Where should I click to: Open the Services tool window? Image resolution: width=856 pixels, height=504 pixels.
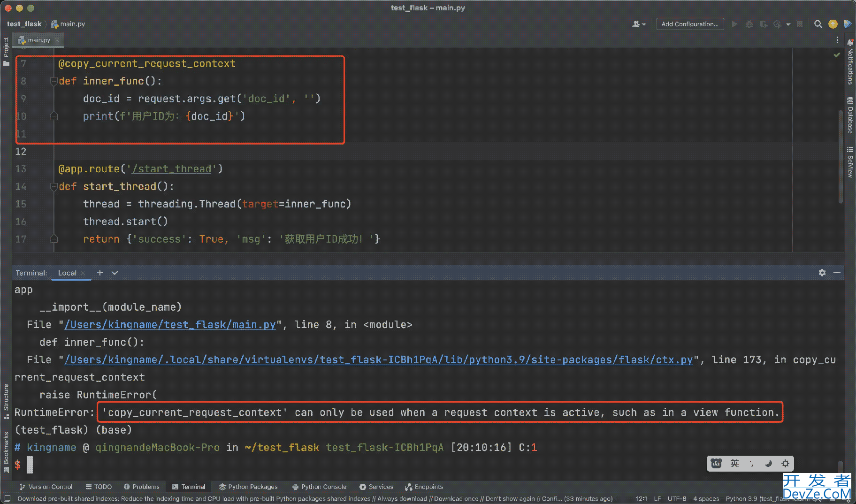pyautogui.click(x=376, y=487)
